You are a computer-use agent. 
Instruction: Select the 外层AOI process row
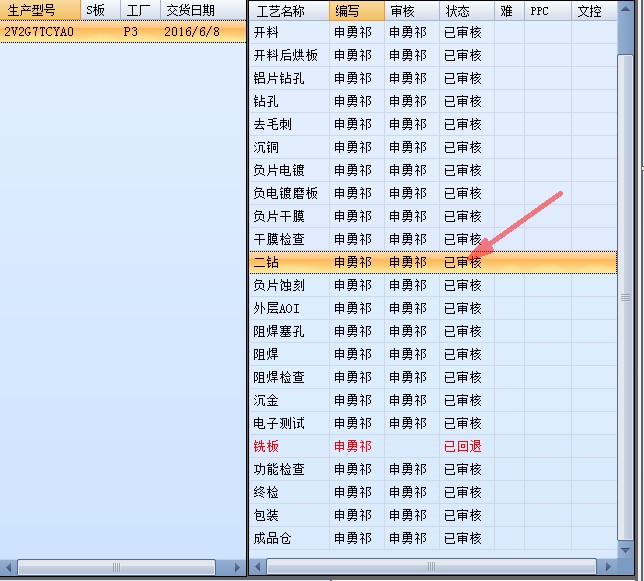pyautogui.click(x=433, y=308)
